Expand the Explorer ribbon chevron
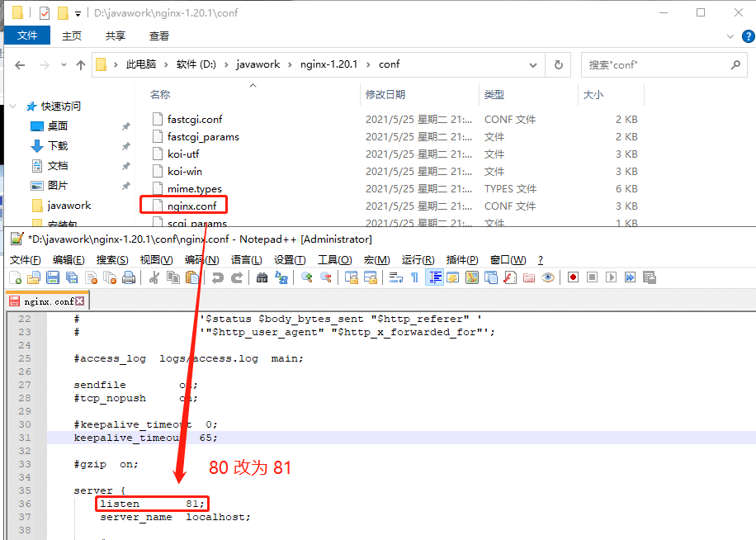 [730, 36]
